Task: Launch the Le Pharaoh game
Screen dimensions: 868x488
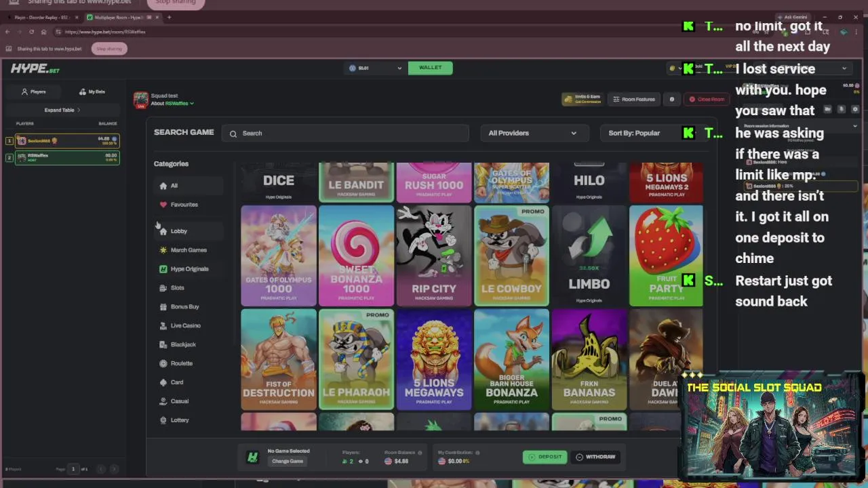Action: tap(356, 360)
